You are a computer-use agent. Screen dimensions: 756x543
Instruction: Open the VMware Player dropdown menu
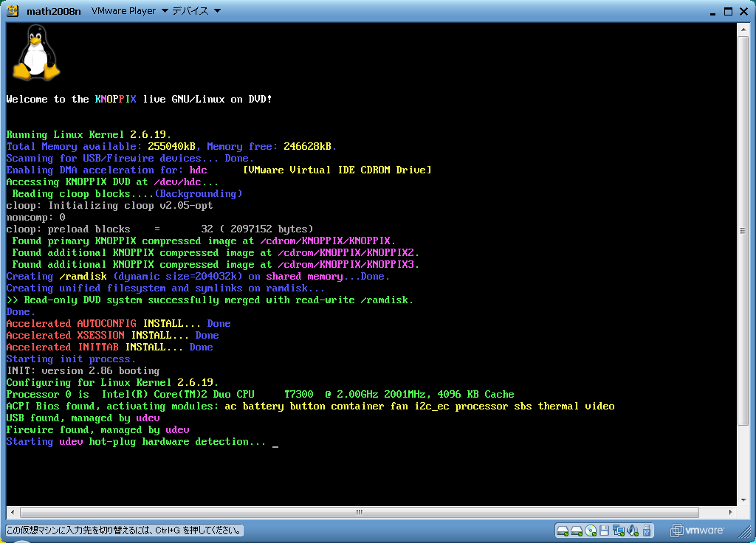click(129, 10)
